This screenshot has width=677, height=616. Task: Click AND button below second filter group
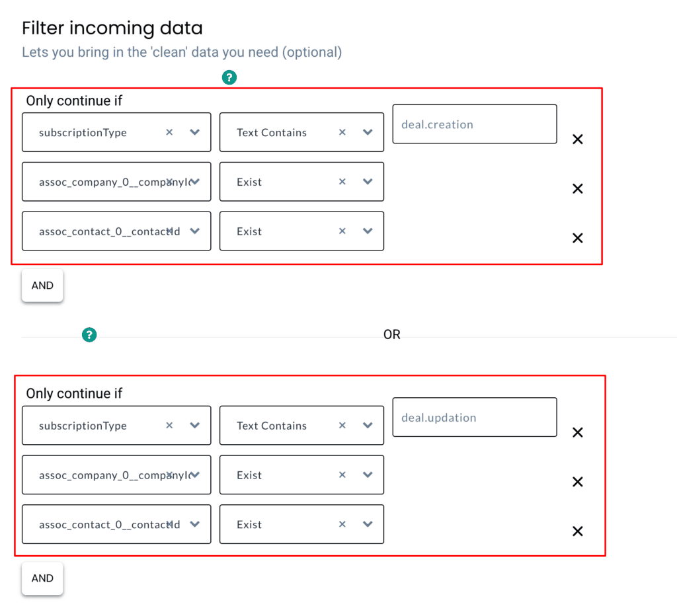42,578
